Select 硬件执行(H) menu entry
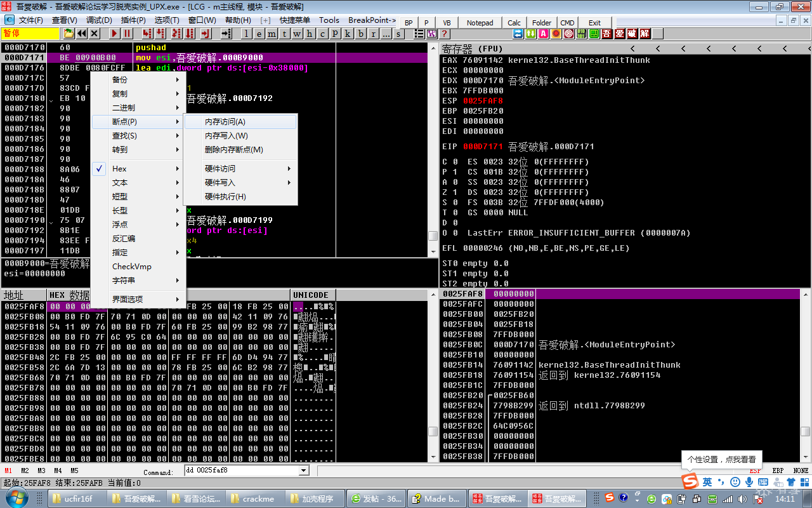The height and width of the screenshot is (508, 812). (240, 196)
